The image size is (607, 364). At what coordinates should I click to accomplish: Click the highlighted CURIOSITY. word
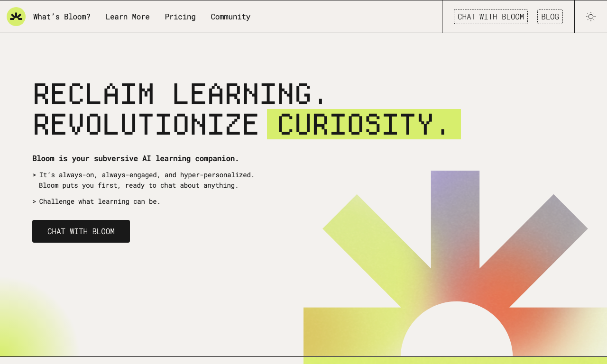pos(364,124)
